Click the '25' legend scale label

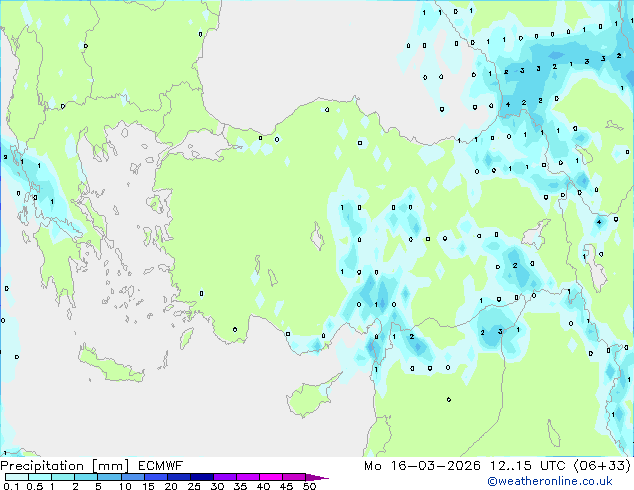pyautogui.click(x=194, y=486)
